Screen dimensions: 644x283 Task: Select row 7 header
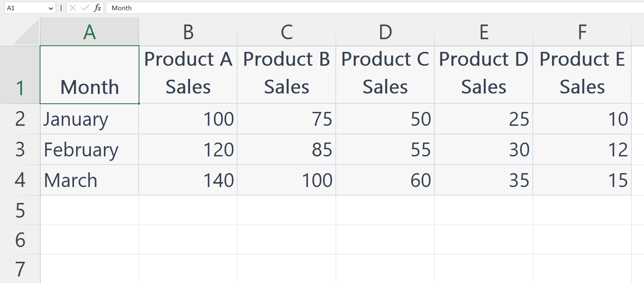20,268
